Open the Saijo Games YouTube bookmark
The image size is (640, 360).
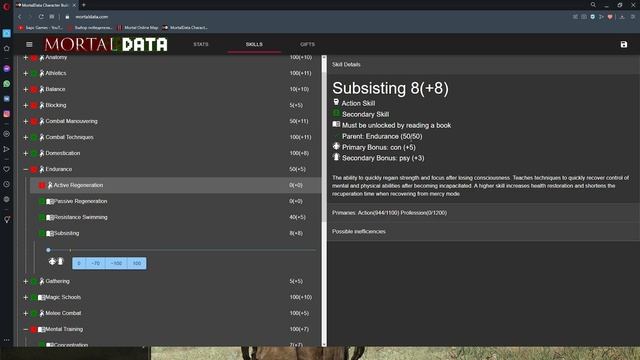[x=40, y=28]
